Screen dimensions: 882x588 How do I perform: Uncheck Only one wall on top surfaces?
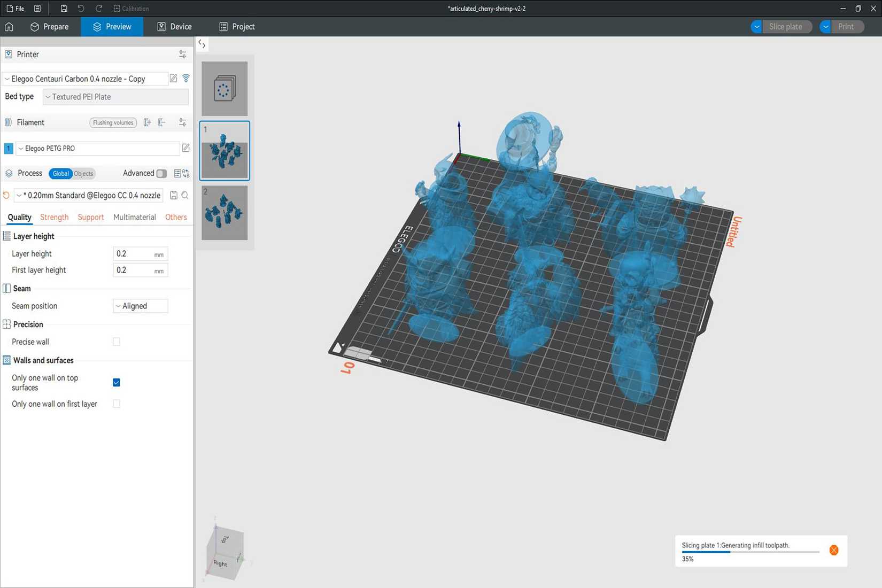tap(116, 382)
